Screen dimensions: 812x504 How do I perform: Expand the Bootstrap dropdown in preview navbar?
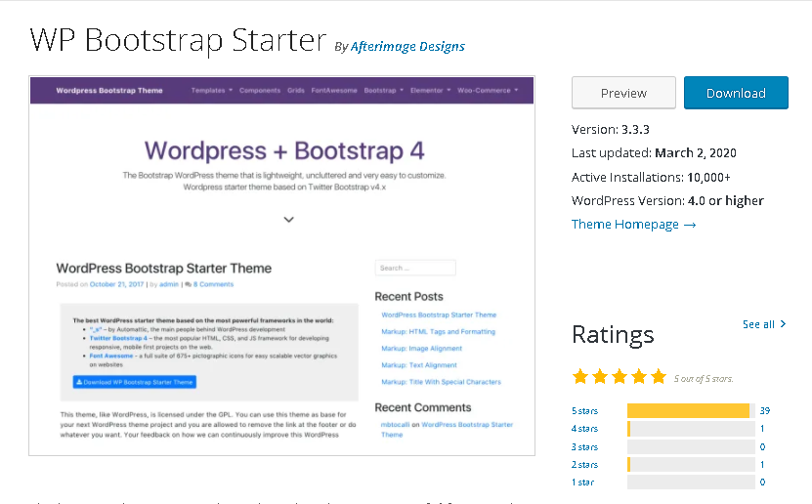383,91
